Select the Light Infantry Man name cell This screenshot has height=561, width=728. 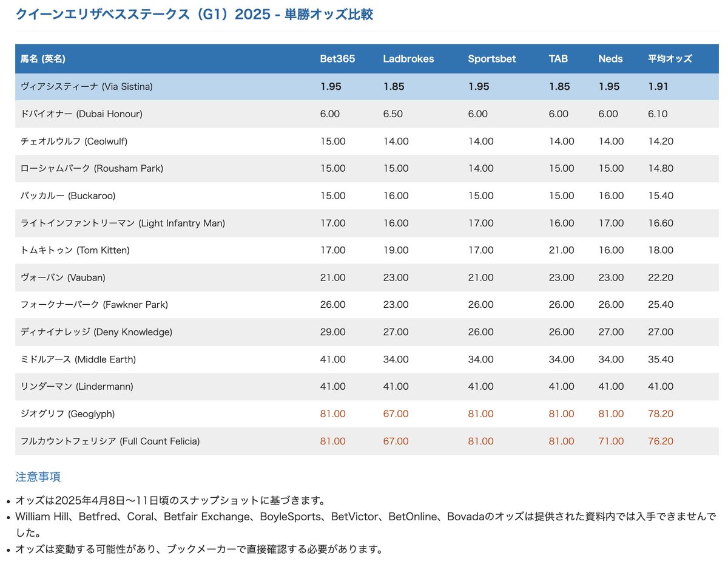123,223
